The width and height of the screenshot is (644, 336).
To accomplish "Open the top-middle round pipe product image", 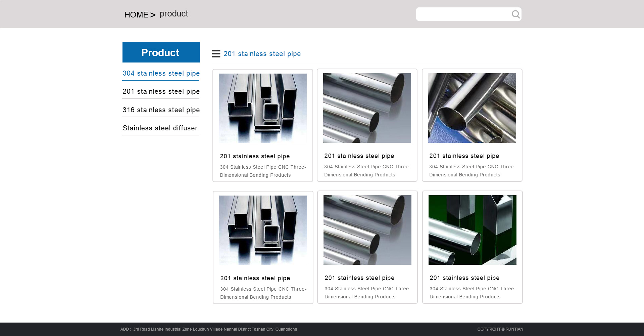I will (x=367, y=108).
